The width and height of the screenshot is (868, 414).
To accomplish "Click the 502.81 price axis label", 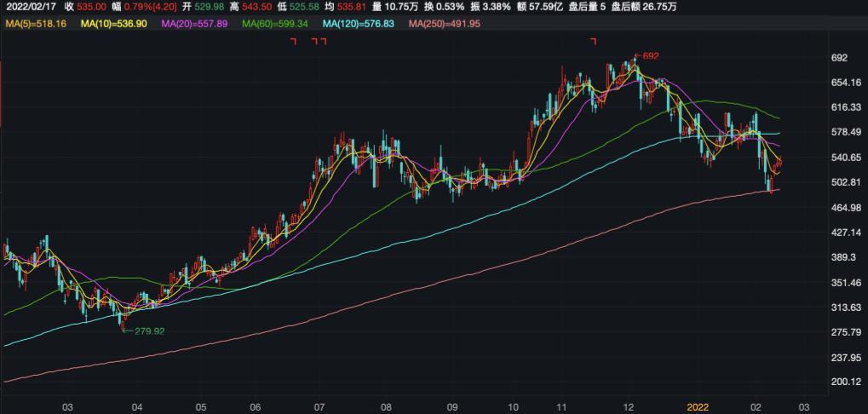I will (845, 182).
